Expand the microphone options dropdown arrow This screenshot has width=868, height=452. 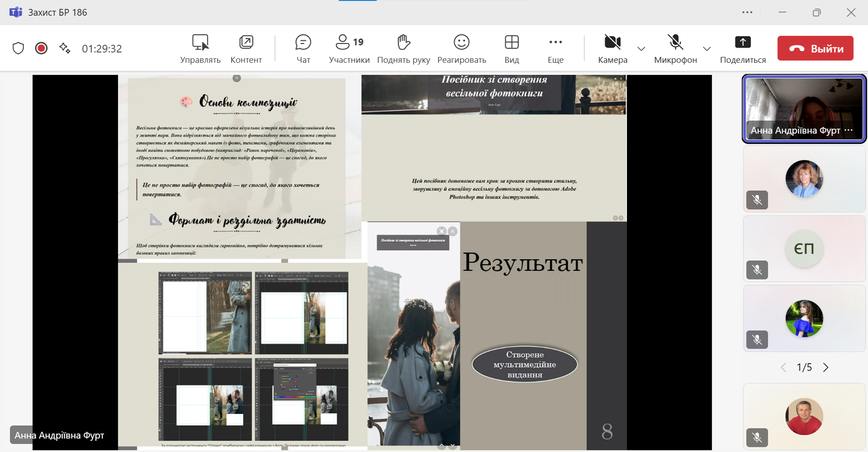pos(707,49)
